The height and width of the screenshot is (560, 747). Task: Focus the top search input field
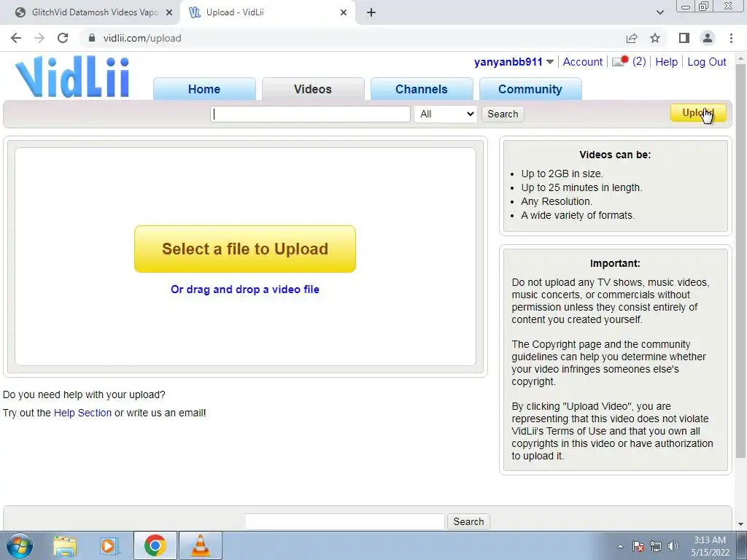(310, 114)
